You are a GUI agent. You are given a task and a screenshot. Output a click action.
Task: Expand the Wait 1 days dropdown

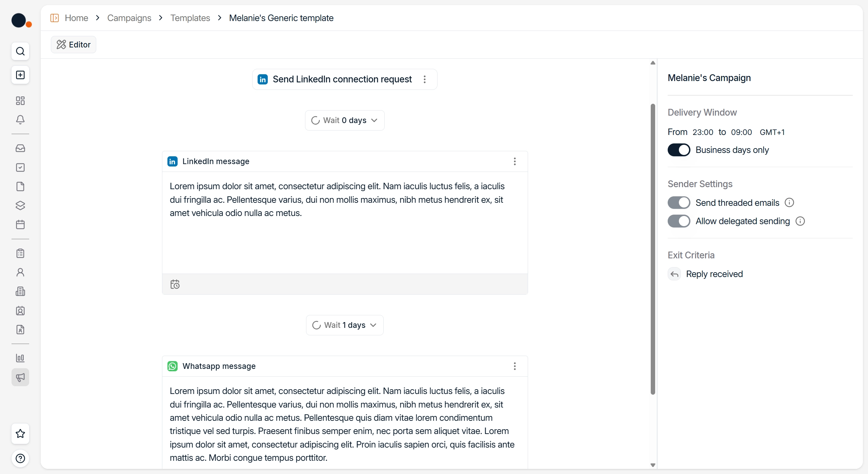[345, 325]
